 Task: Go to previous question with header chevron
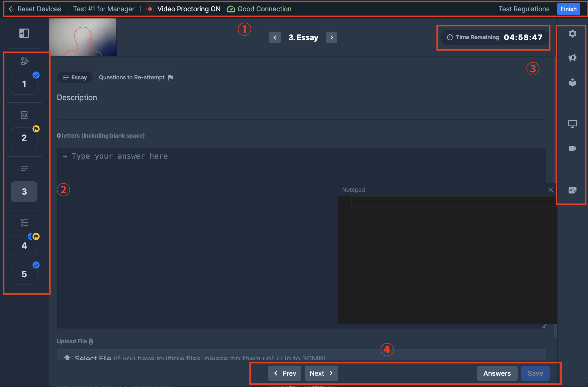click(275, 37)
